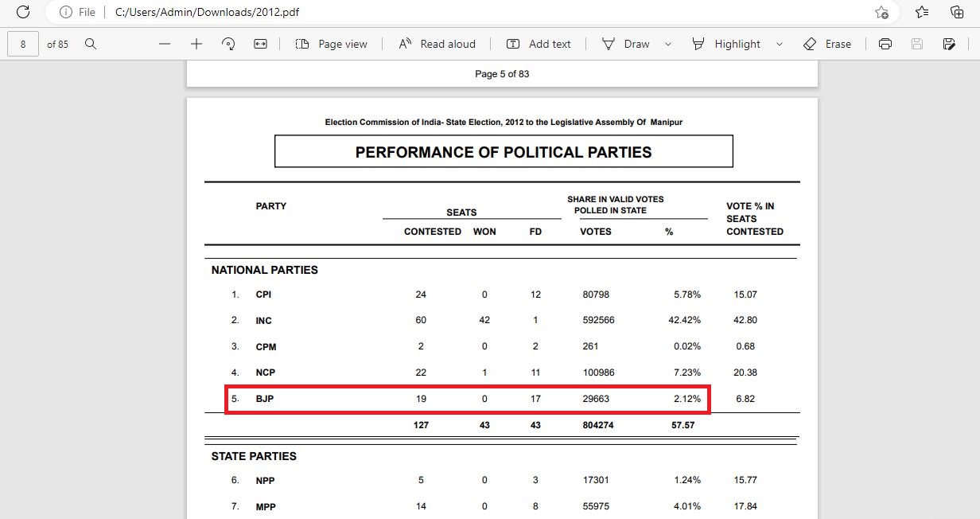
Task: Open the Collections panel
Action: [957, 12]
